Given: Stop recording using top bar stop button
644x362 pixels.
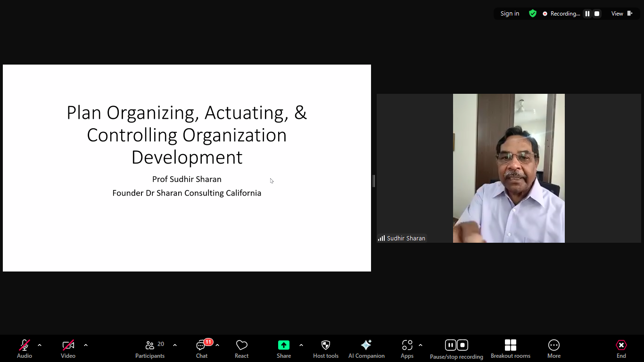Looking at the screenshot, I should click(x=597, y=14).
